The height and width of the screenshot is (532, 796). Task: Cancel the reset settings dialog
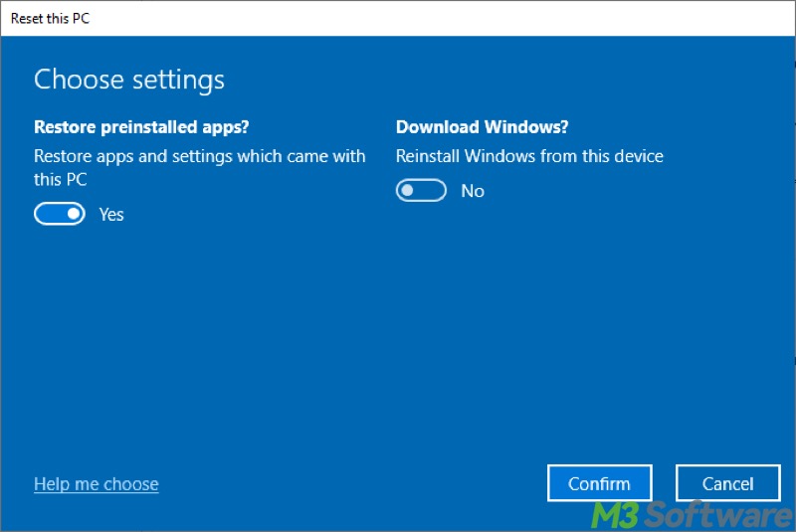[x=727, y=483]
